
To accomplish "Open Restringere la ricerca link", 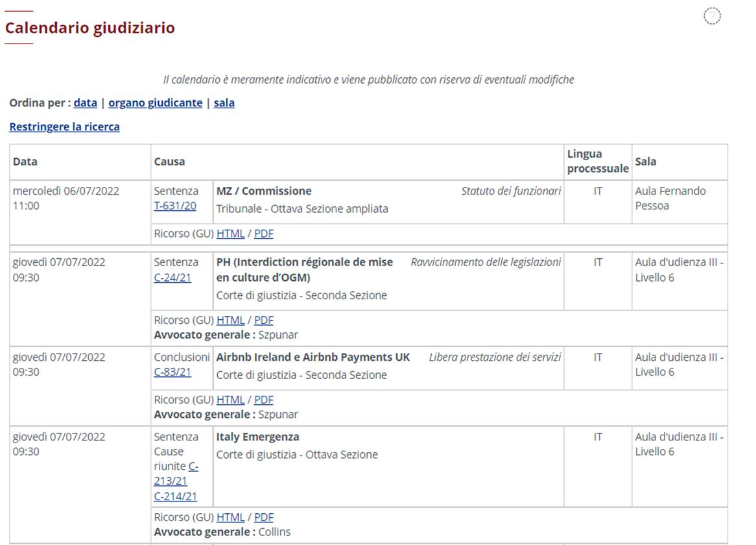I will coord(65,127).
